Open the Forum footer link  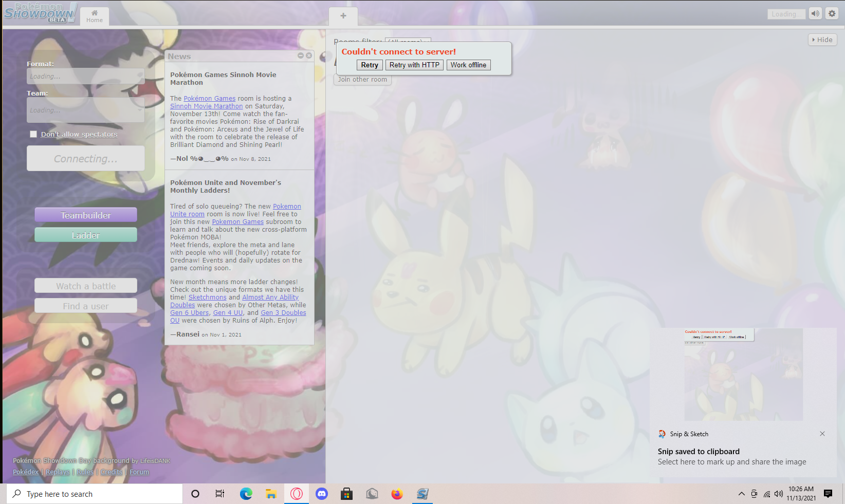(x=139, y=472)
